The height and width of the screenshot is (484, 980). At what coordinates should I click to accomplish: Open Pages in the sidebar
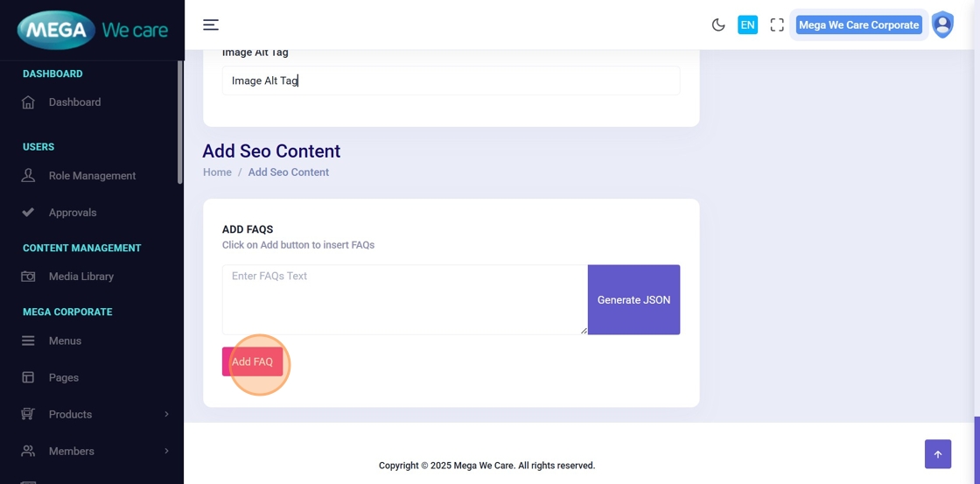coord(64,378)
